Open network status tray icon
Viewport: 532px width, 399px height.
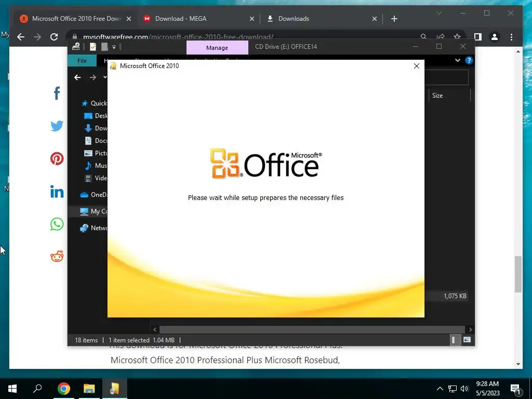click(453, 389)
